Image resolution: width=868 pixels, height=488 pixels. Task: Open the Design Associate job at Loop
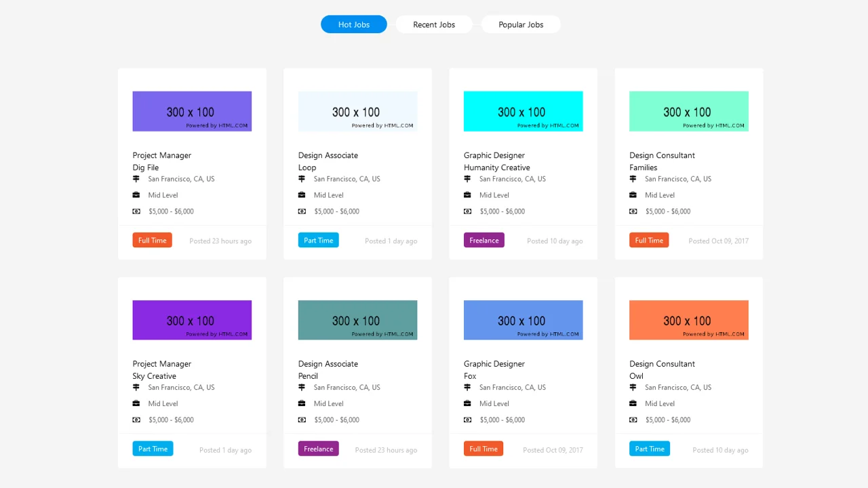click(328, 155)
